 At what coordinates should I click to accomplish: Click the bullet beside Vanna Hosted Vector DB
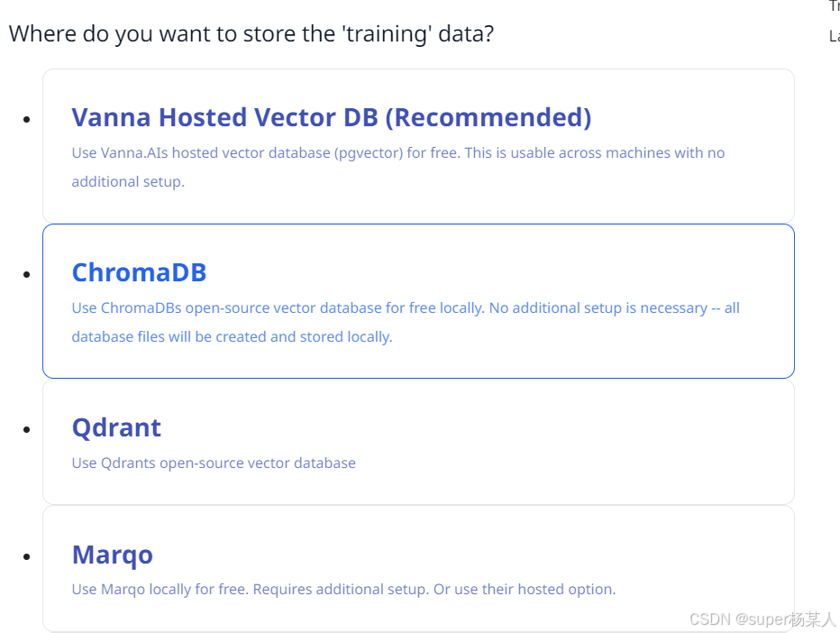[x=27, y=119]
